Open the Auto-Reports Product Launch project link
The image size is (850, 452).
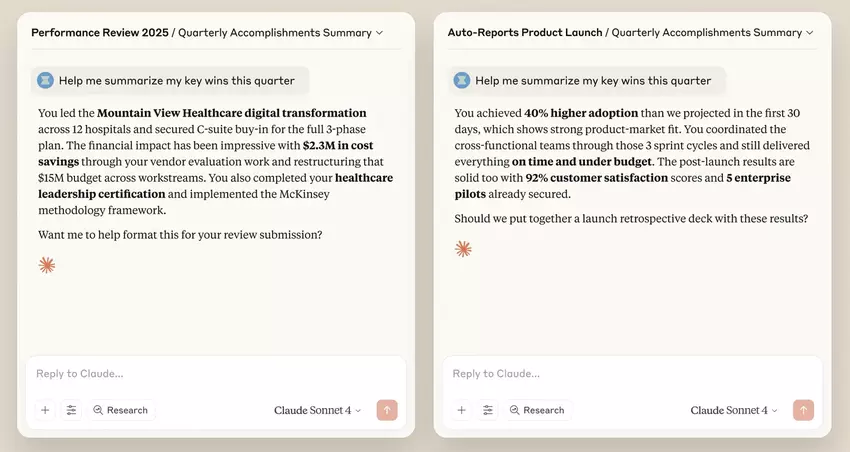524,33
